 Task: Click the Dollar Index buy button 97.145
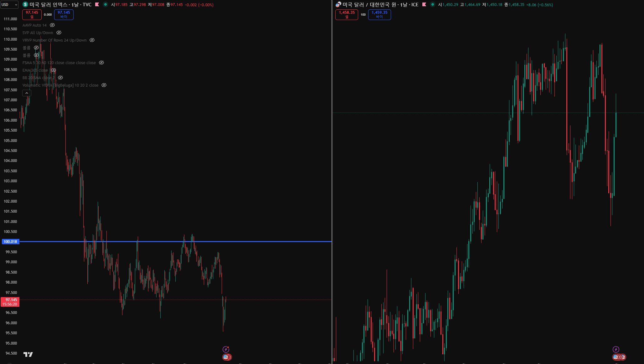[64, 14]
